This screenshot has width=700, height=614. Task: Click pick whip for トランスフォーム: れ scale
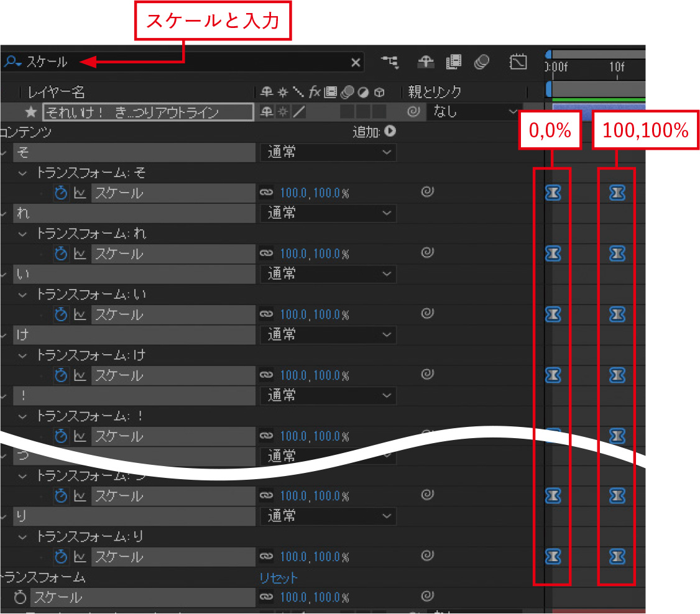coord(427,253)
